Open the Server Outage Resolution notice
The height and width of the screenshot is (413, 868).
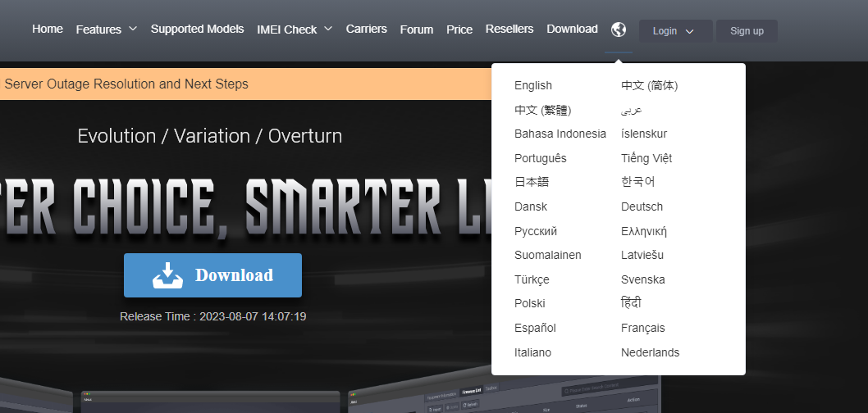126,84
